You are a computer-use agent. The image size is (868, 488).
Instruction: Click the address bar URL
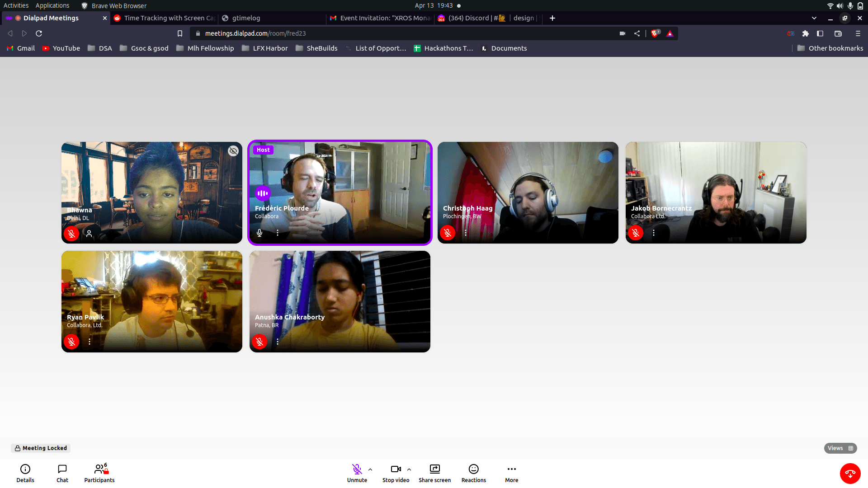click(x=255, y=33)
